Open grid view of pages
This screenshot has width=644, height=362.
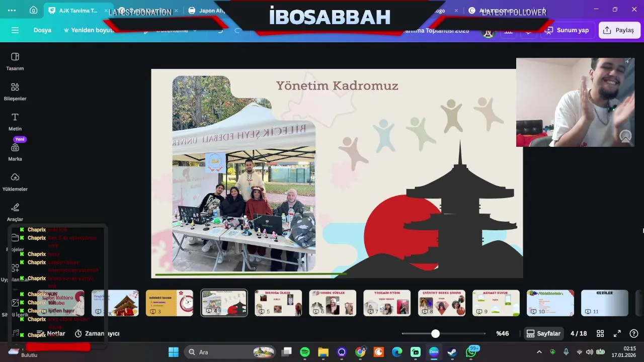600,333
